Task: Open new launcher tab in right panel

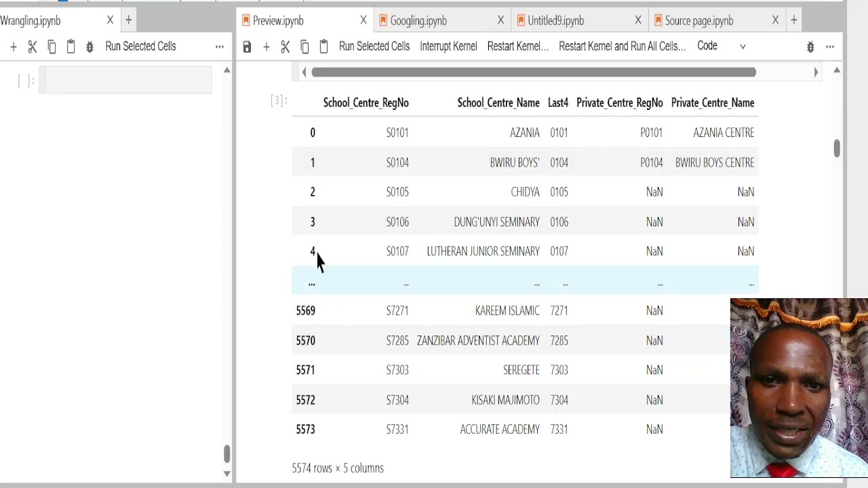Action: tap(793, 20)
